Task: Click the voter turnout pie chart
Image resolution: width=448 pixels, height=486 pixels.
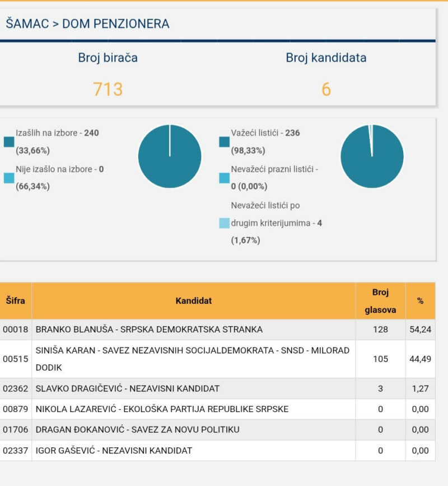Action: coord(170,156)
